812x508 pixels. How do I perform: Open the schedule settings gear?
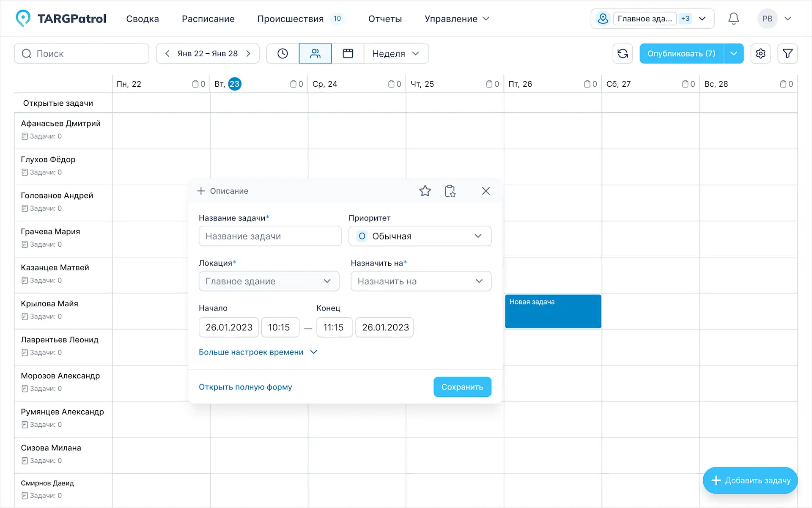pyautogui.click(x=760, y=54)
